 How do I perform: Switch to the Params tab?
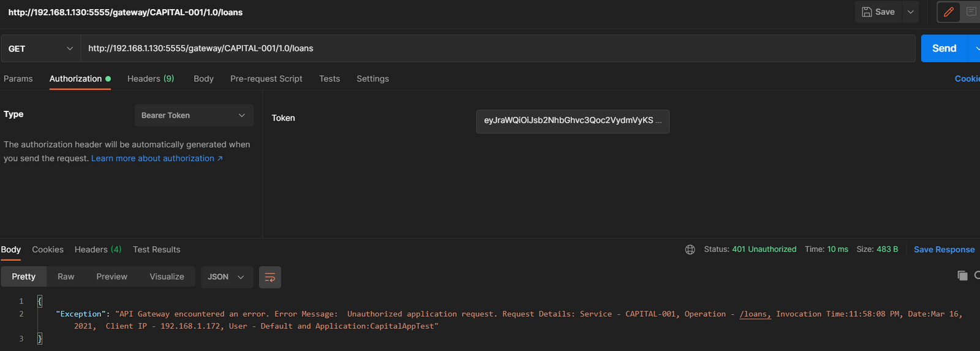pos(18,78)
